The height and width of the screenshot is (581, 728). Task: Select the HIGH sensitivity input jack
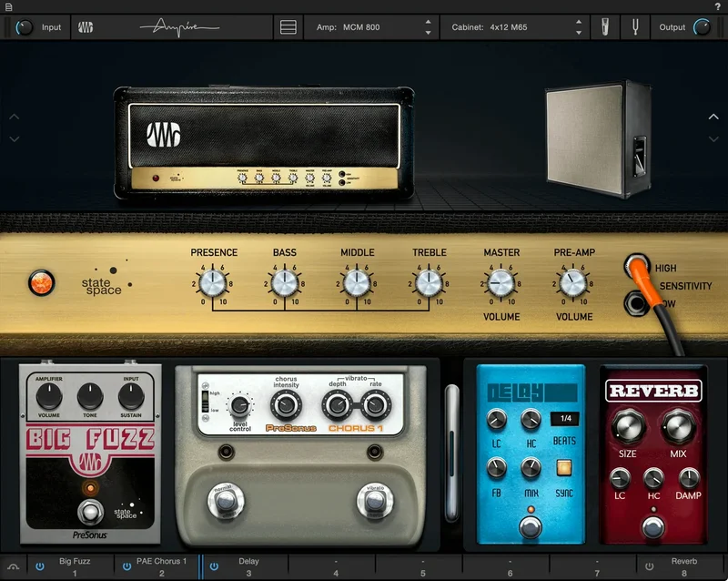coord(636,265)
